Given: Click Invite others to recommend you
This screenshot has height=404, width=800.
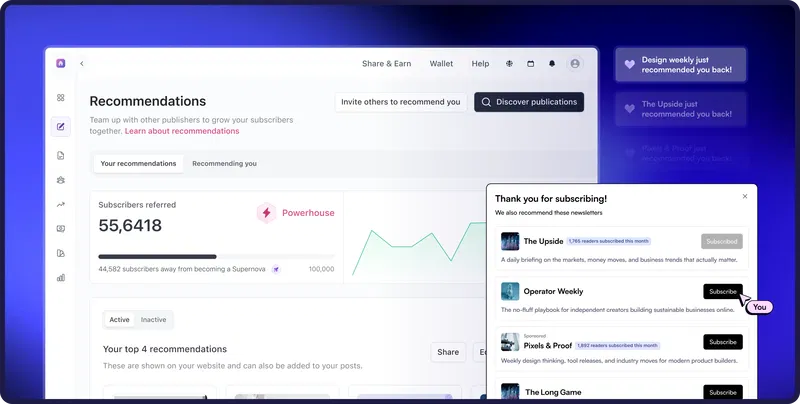Looking at the screenshot, I should [401, 102].
